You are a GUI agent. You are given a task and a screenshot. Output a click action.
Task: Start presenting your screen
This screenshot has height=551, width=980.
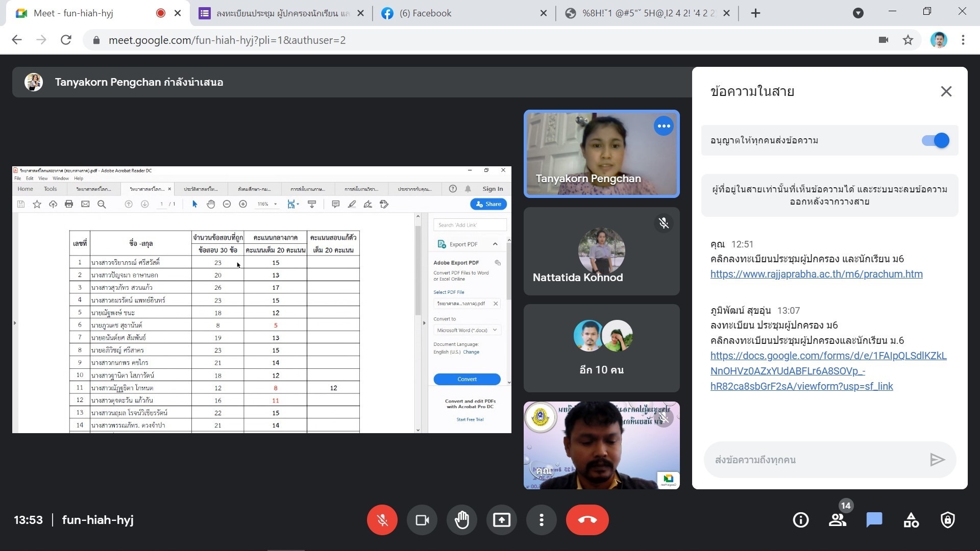tap(502, 520)
